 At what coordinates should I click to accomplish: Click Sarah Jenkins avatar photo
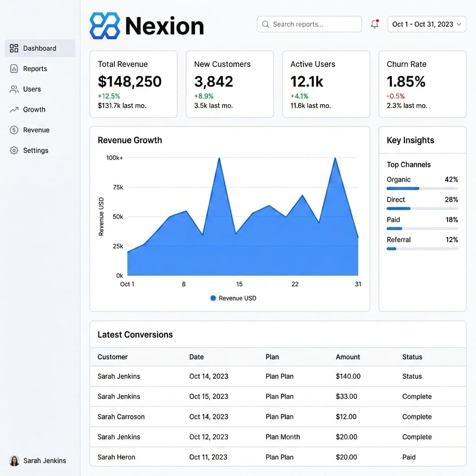point(14,461)
